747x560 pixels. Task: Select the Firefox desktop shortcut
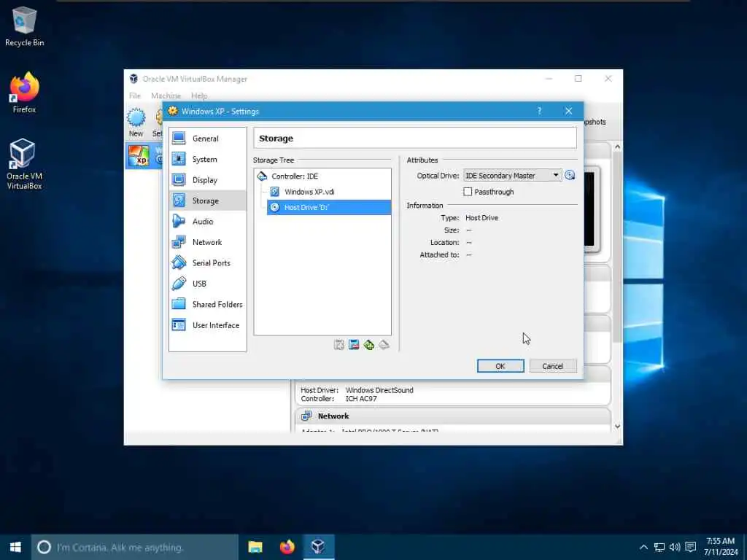point(24,93)
